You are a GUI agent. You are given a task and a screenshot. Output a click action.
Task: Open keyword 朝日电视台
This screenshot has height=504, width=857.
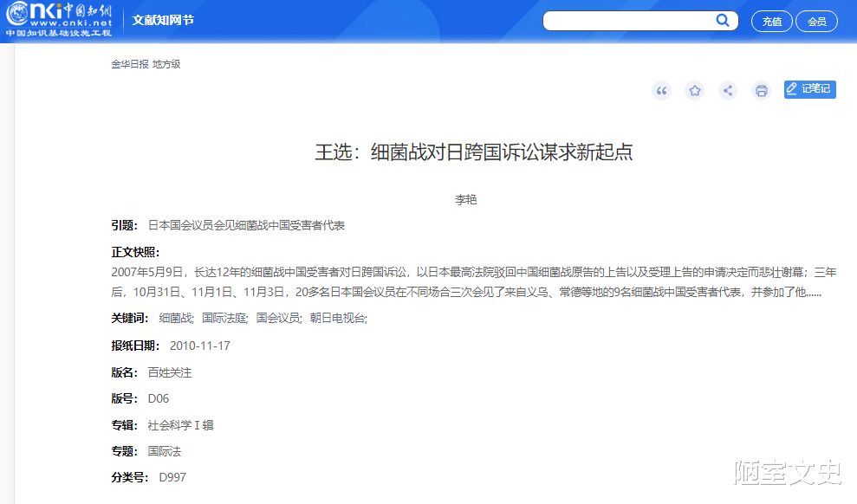click(x=338, y=319)
